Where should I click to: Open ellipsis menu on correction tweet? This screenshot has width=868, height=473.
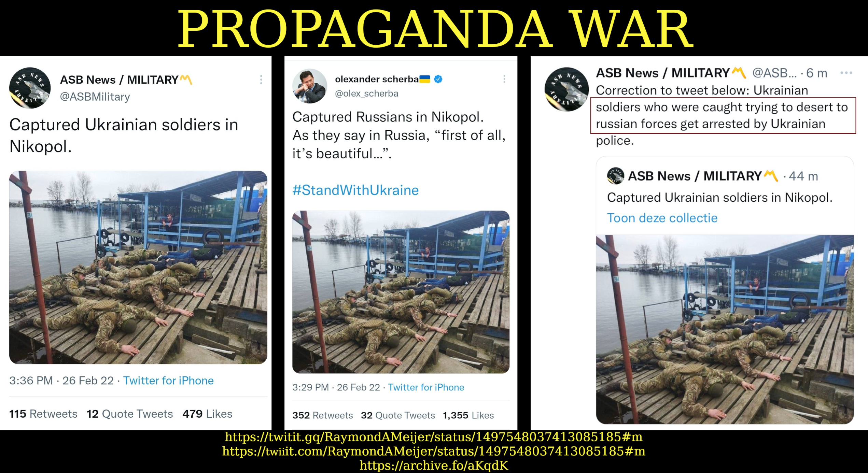click(846, 73)
